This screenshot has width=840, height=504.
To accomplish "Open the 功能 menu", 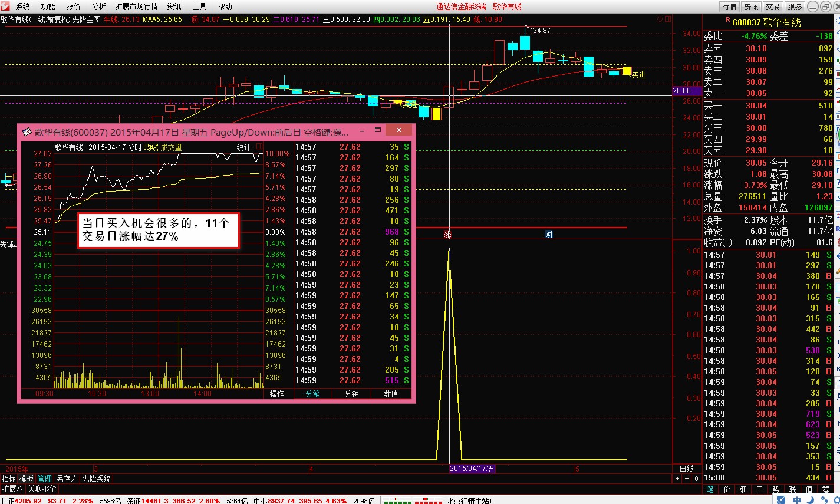I will [48, 6].
